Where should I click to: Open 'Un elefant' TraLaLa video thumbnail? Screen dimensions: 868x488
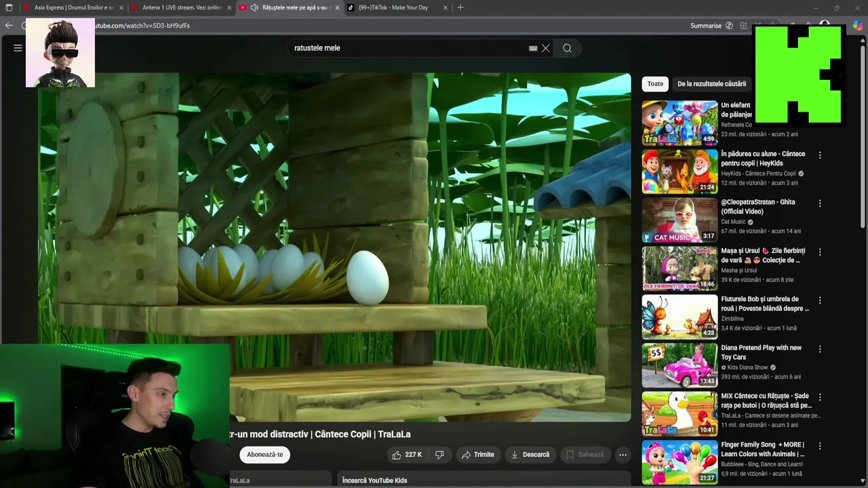pyautogui.click(x=679, y=123)
